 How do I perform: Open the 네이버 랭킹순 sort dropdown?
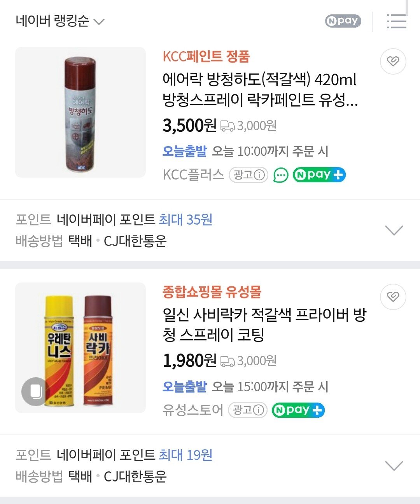pos(60,21)
